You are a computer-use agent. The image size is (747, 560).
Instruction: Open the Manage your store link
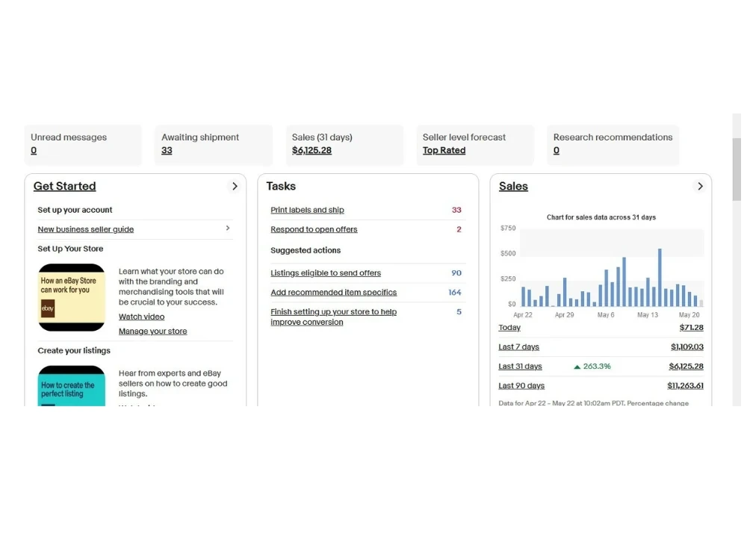[x=152, y=331]
